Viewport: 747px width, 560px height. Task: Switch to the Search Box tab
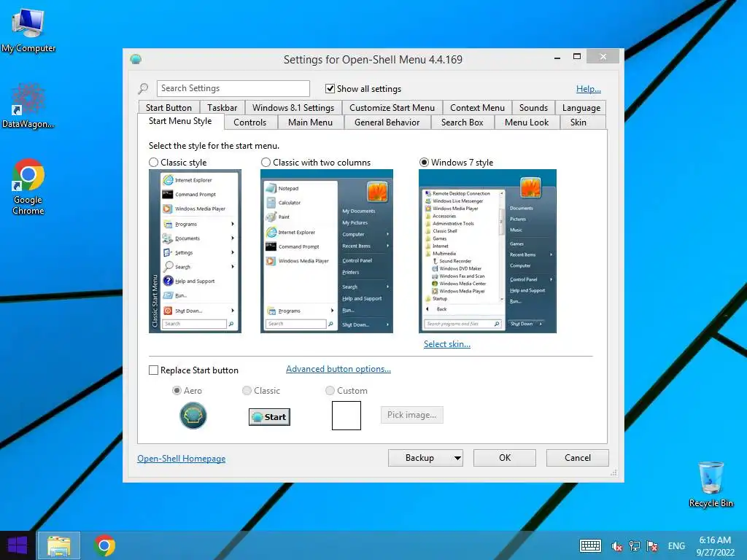462,122
